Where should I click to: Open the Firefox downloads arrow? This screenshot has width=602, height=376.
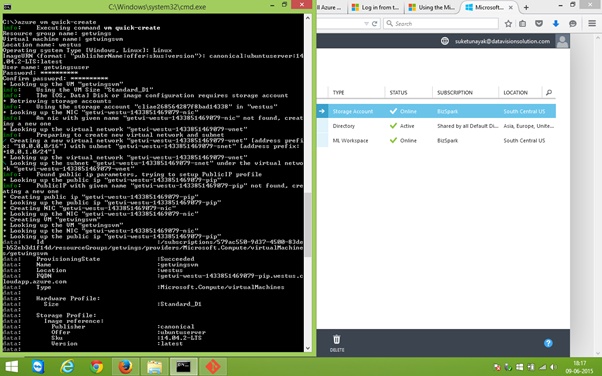pyautogui.click(x=556, y=24)
